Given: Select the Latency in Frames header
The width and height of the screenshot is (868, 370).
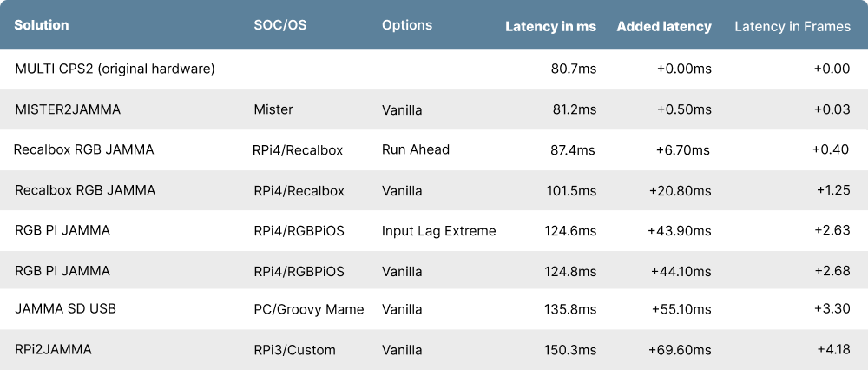Looking at the screenshot, I should (x=792, y=26).
